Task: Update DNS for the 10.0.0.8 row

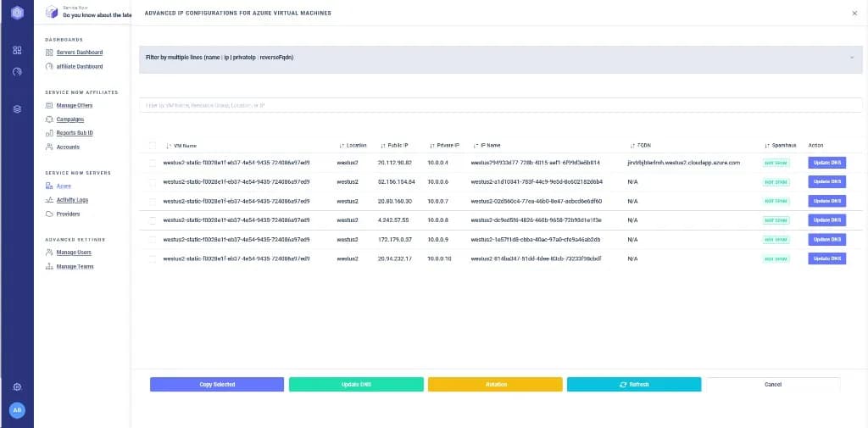Action: pos(827,220)
